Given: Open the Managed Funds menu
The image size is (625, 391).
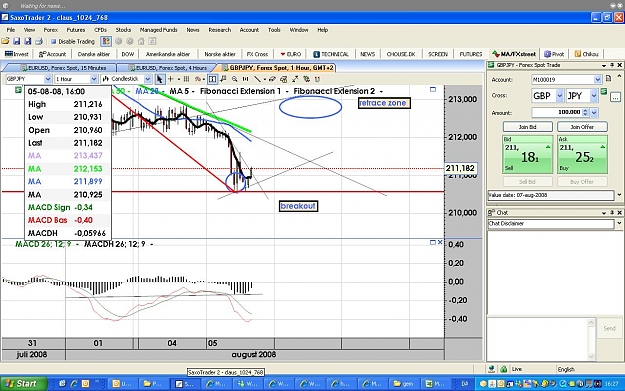Looking at the screenshot, I should tap(158, 30).
